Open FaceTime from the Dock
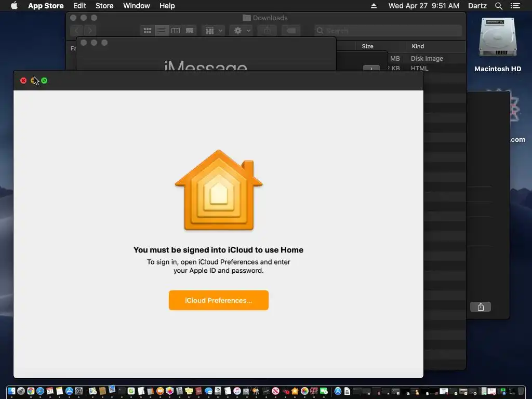The image size is (532, 399). 324,391
